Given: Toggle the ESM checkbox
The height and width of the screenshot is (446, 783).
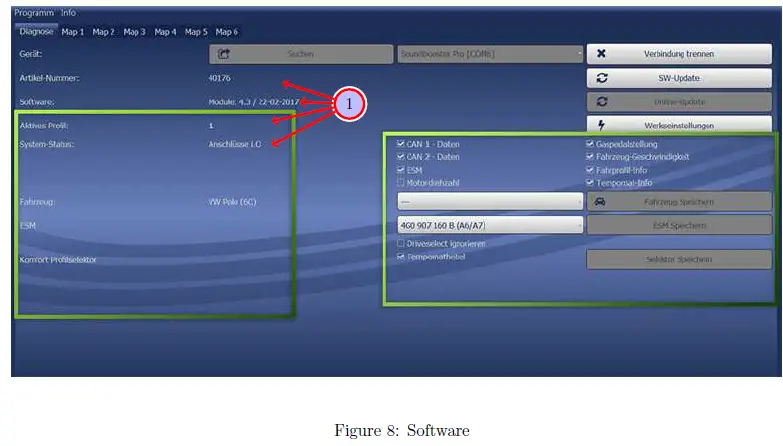Looking at the screenshot, I should click(400, 170).
